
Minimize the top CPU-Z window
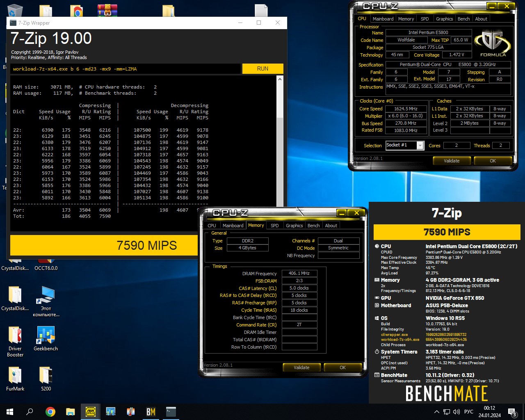click(492, 6)
